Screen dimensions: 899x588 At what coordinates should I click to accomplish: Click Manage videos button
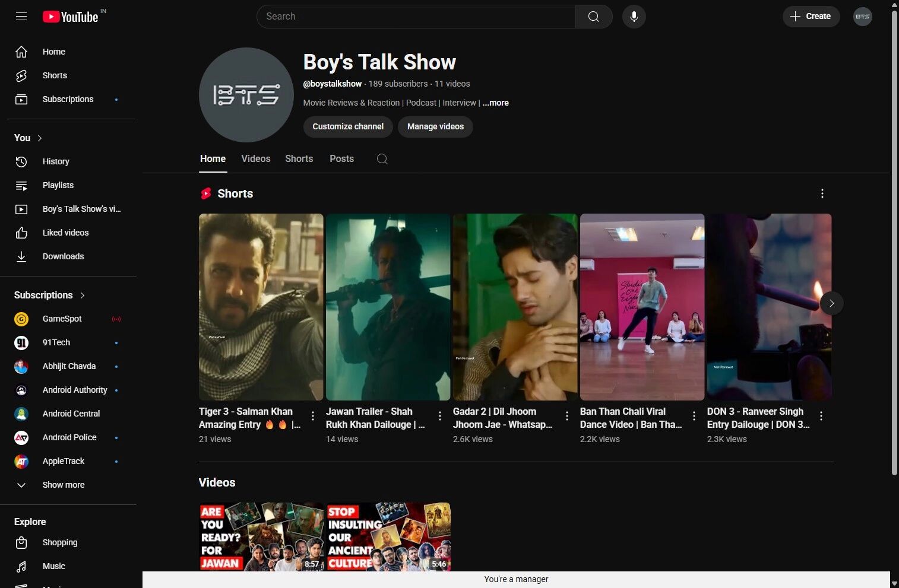pyautogui.click(x=435, y=126)
